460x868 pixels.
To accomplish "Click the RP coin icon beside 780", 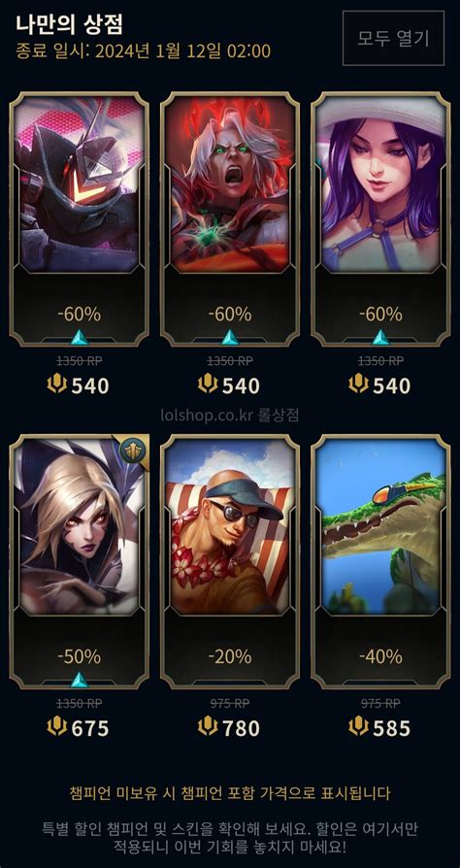I will pyautogui.click(x=207, y=726).
